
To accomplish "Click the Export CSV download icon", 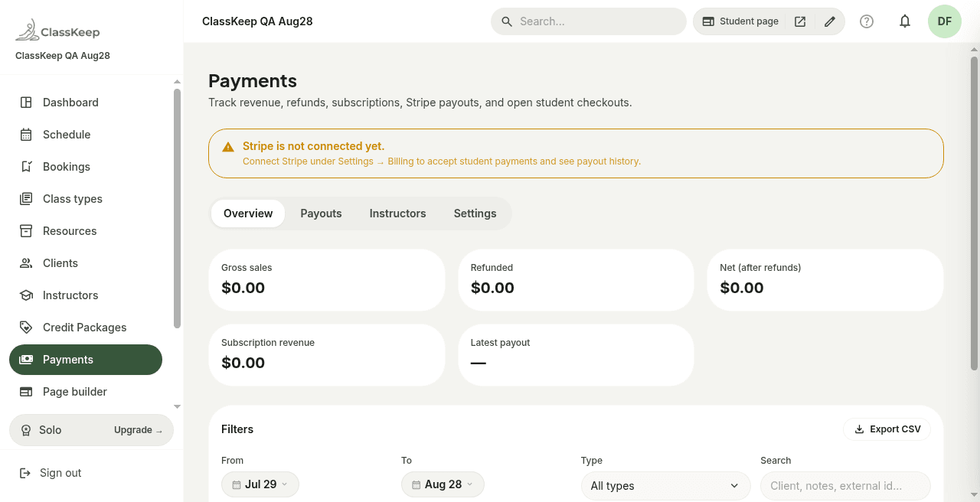I will click(859, 429).
